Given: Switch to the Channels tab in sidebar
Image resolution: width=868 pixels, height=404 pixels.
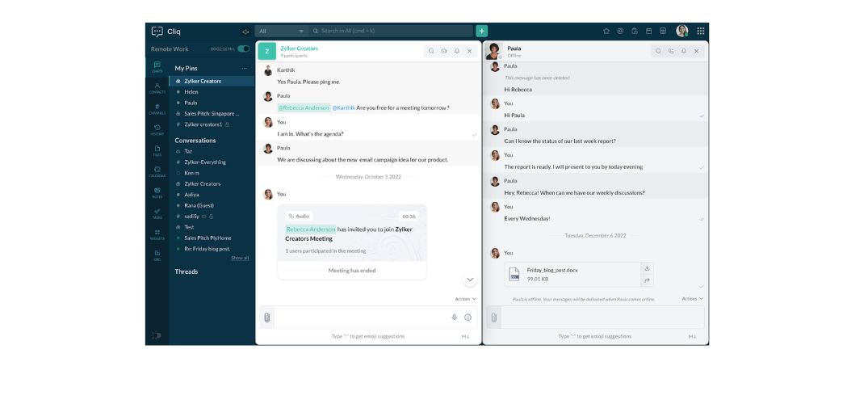Looking at the screenshot, I should point(157,108).
